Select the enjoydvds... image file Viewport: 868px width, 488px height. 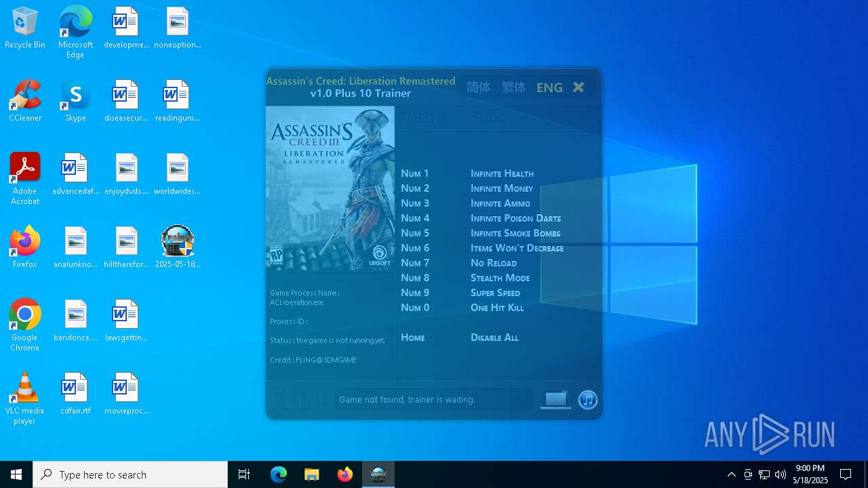[x=126, y=175]
